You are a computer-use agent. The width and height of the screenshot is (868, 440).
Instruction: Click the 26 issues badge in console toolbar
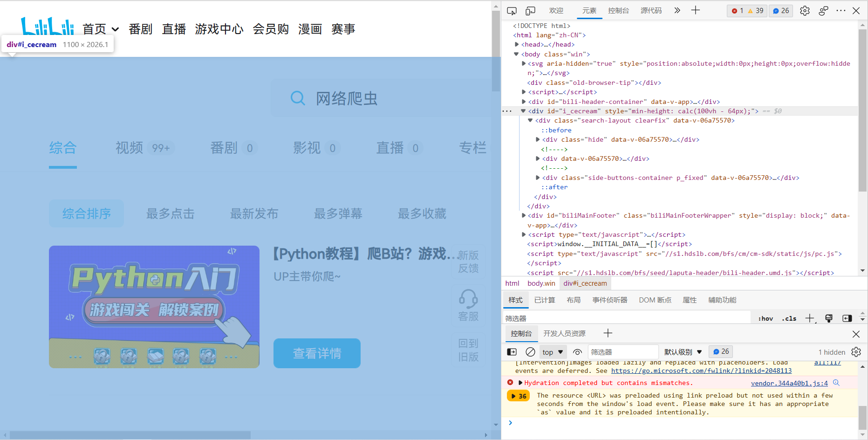[721, 351]
